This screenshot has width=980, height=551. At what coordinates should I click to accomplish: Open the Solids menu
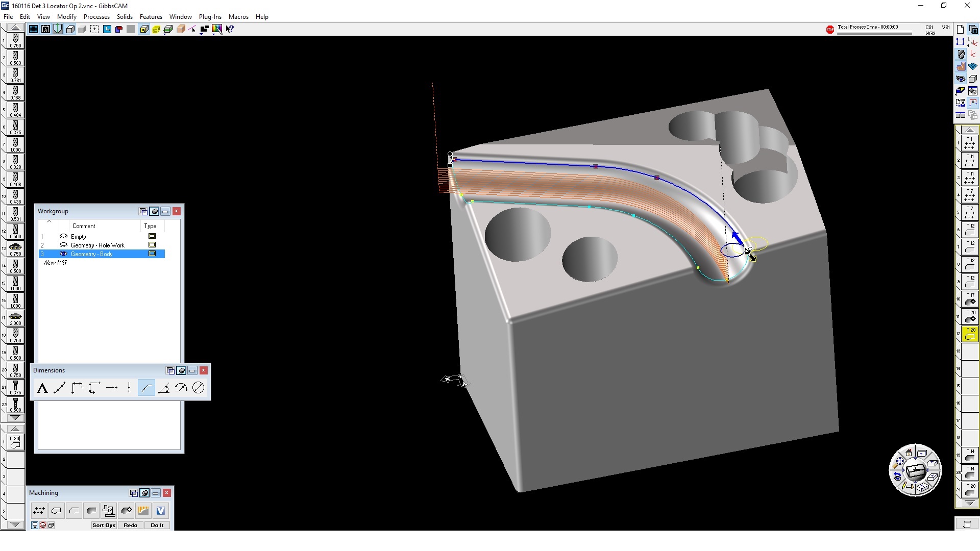click(125, 17)
